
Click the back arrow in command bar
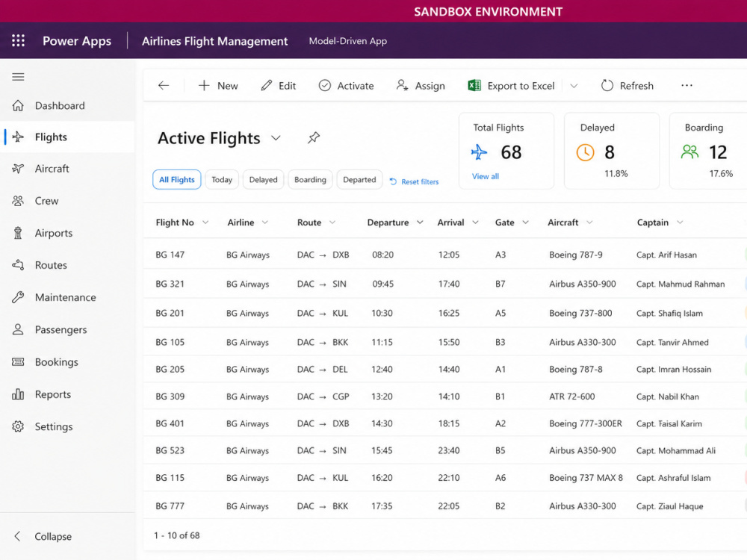point(164,86)
